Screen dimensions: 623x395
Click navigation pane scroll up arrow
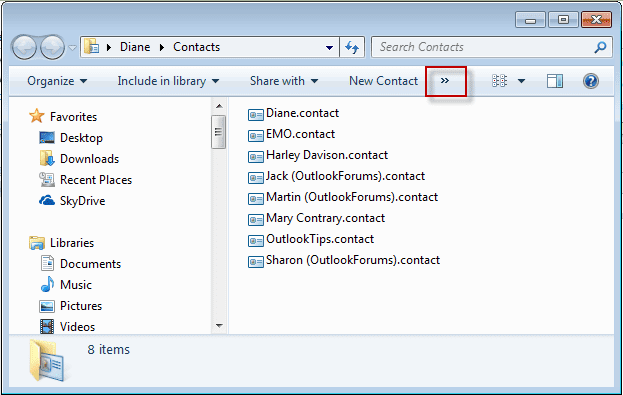219,106
